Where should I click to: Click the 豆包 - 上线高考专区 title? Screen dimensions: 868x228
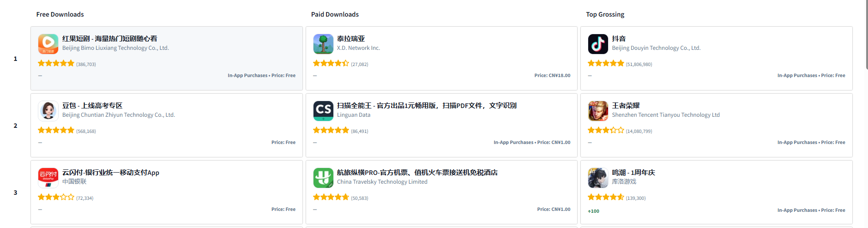[92, 106]
